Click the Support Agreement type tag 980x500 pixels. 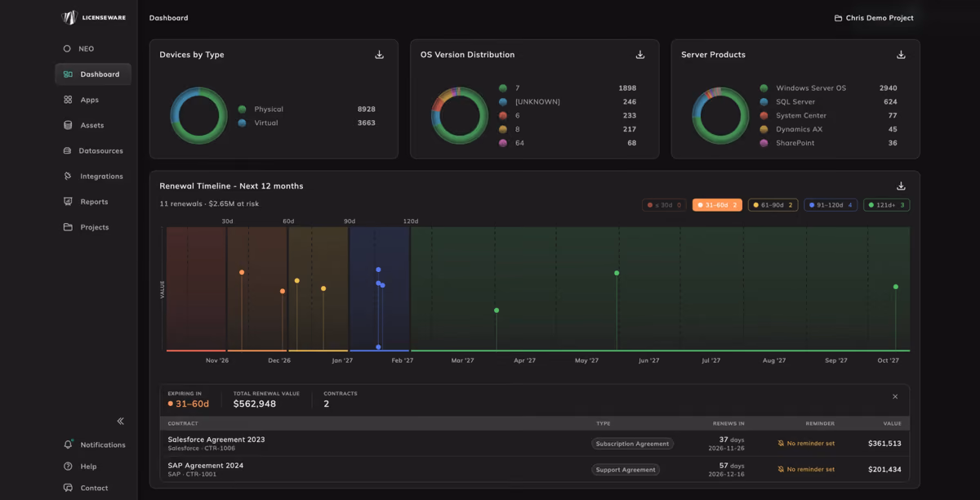click(x=626, y=470)
